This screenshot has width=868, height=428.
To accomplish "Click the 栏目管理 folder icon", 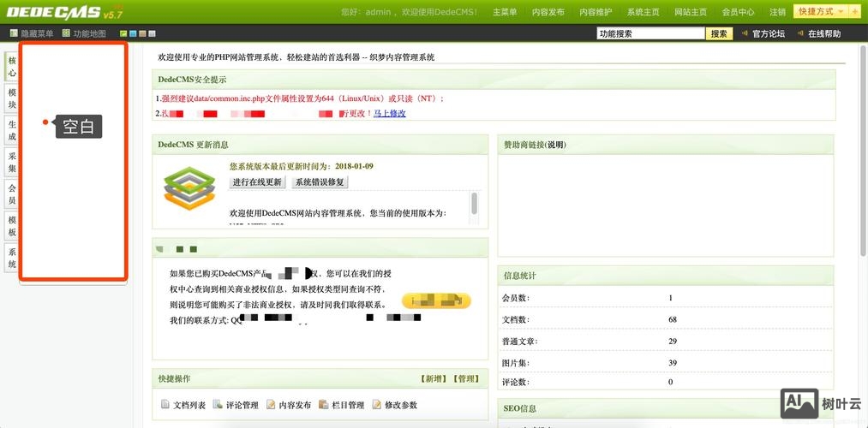I will [324, 404].
